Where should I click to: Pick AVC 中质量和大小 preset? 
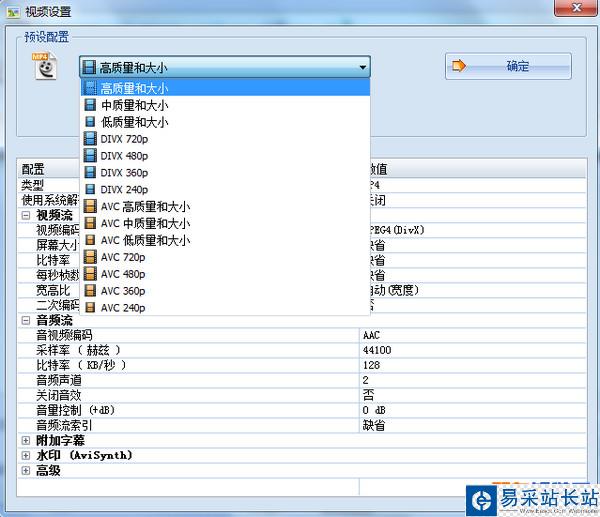click(225, 223)
